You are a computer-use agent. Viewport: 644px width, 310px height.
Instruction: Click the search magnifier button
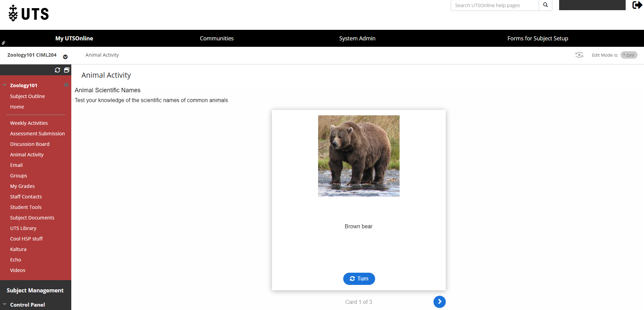546,5
